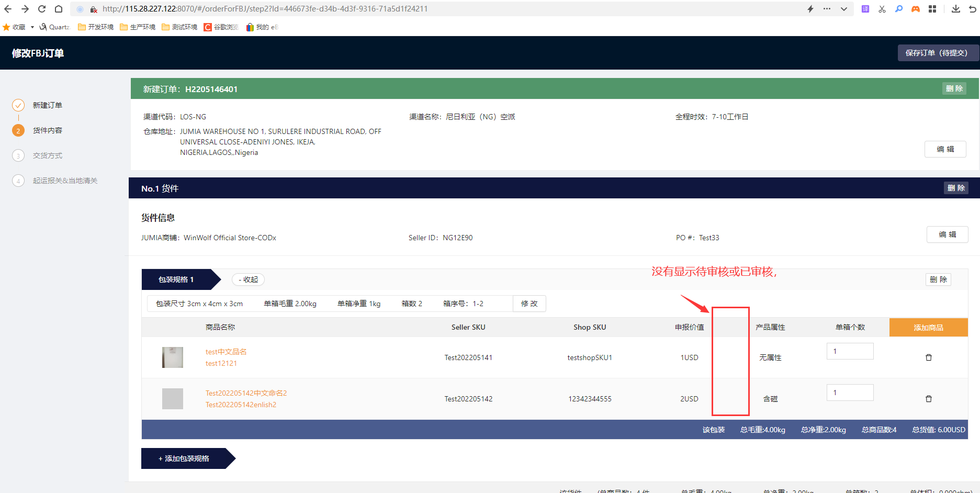Click trash icon for Test202205142 product
Screen dimensions: 980x493
(x=929, y=399)
